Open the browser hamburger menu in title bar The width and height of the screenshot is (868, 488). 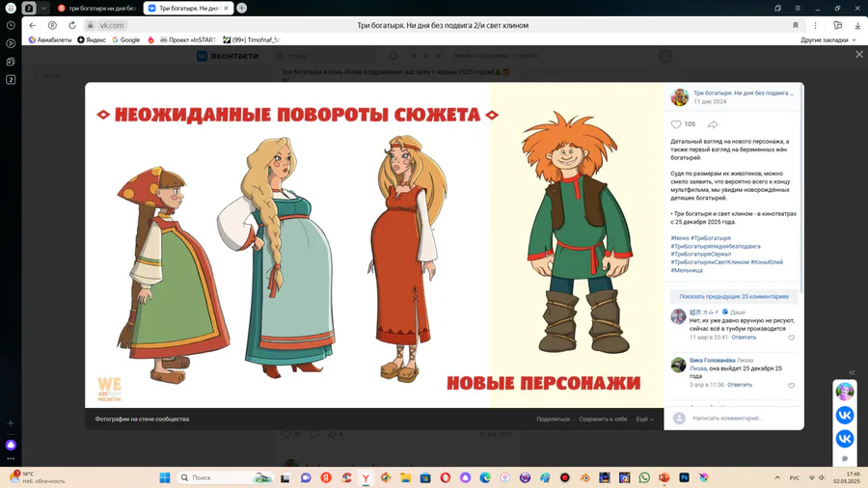[798, 9]
